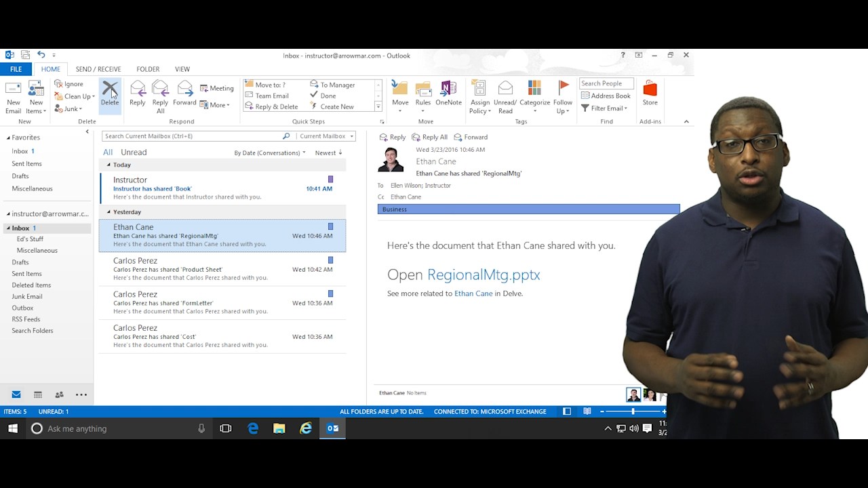Switch to the FOLDER tab
Screen dimensions: 868x488
pyautogui.click(x=148, y=69)
